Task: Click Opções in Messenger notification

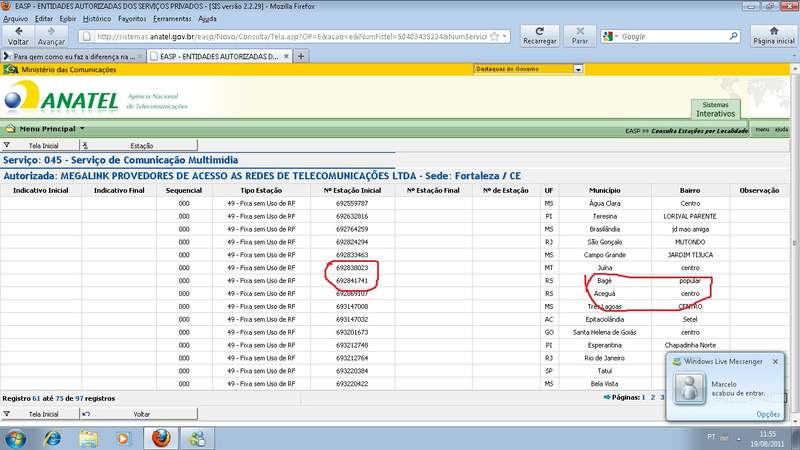Action: point(768,414)
